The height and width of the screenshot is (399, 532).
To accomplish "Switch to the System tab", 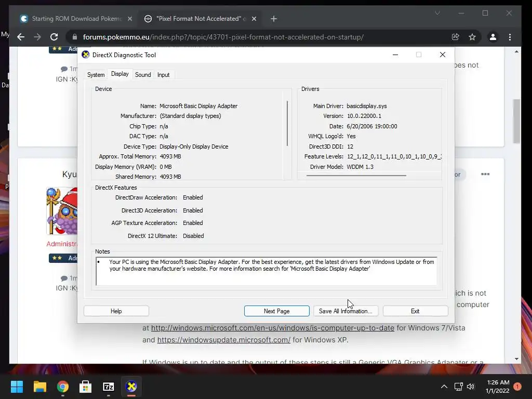I will coord(96,75).
